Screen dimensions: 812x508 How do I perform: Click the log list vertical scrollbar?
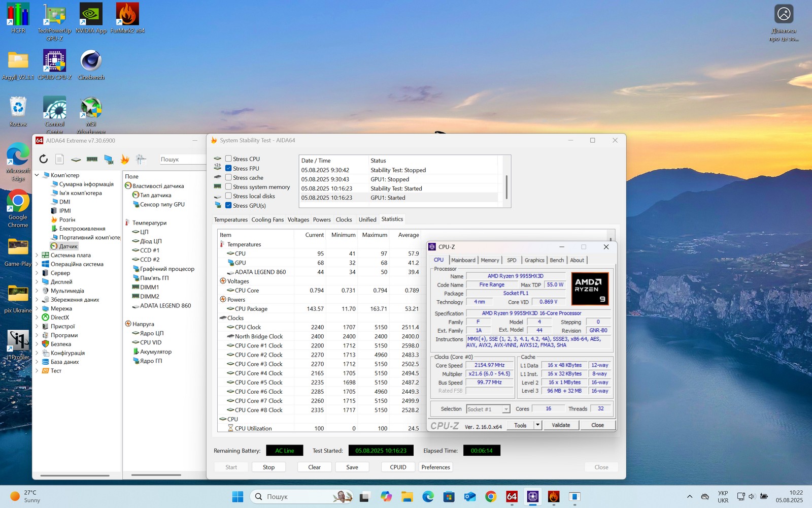[506, 187]
